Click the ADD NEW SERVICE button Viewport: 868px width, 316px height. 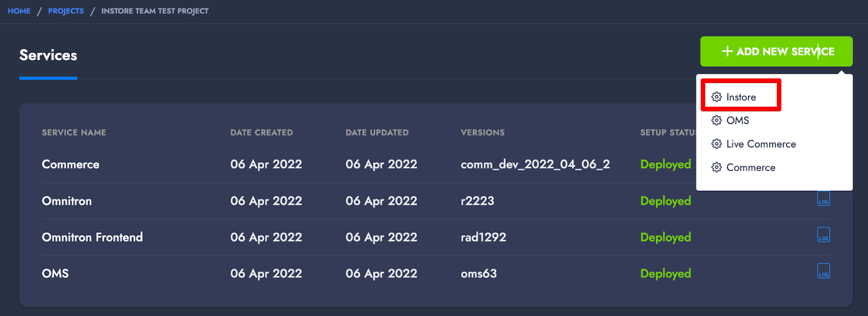(776, 51)
